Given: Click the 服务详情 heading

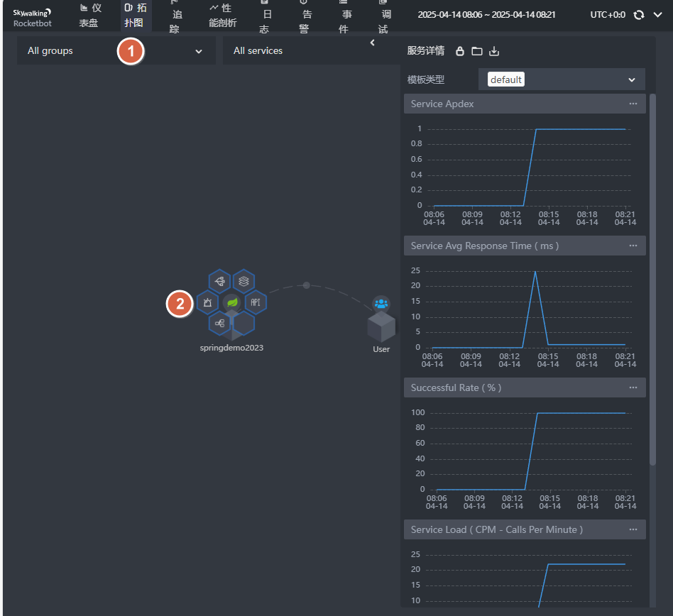Looking at the screenshot, I should [426, 51].
